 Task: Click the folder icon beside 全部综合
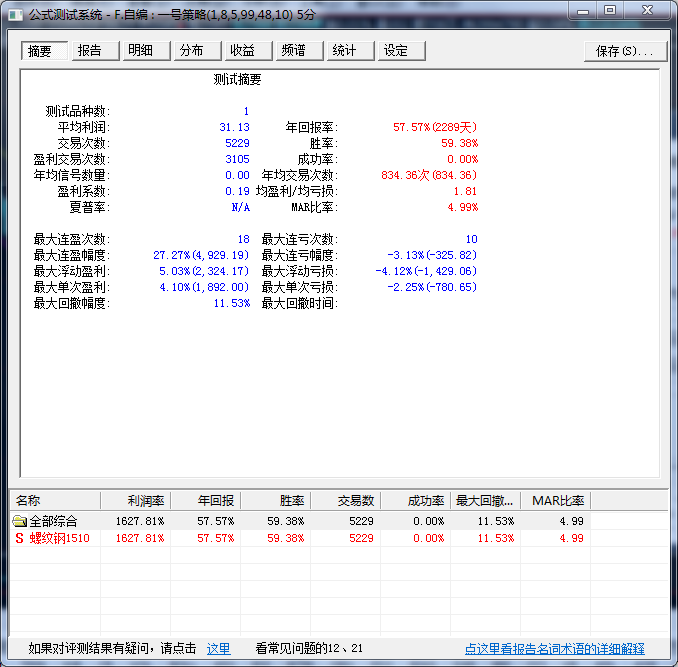[x=19, y=521]
